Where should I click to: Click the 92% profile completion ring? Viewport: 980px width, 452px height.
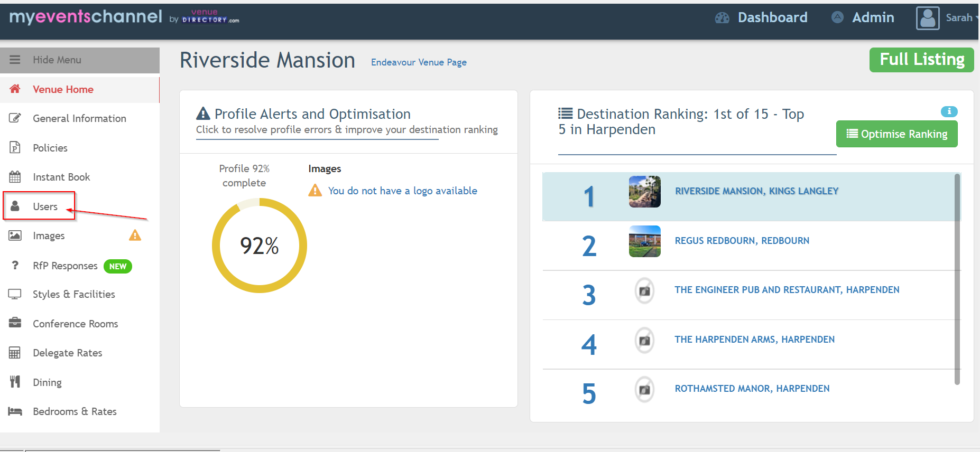coord(259,246)
